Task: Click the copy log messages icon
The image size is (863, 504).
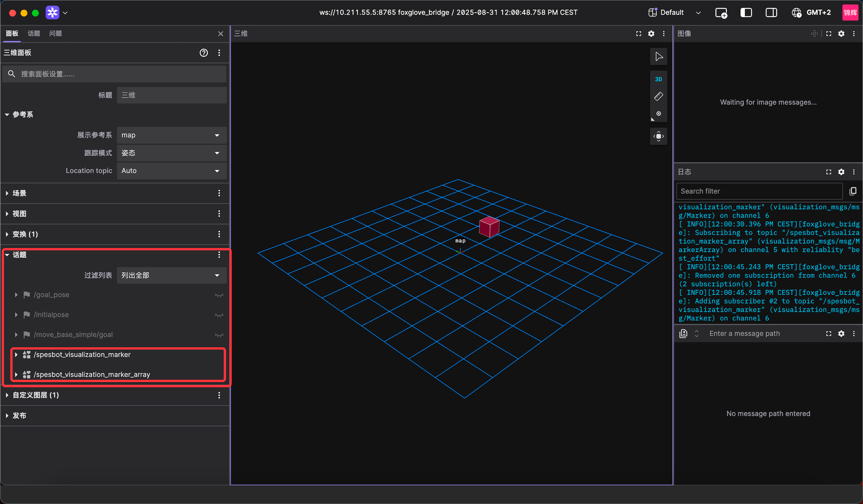Action: point(853,191)
